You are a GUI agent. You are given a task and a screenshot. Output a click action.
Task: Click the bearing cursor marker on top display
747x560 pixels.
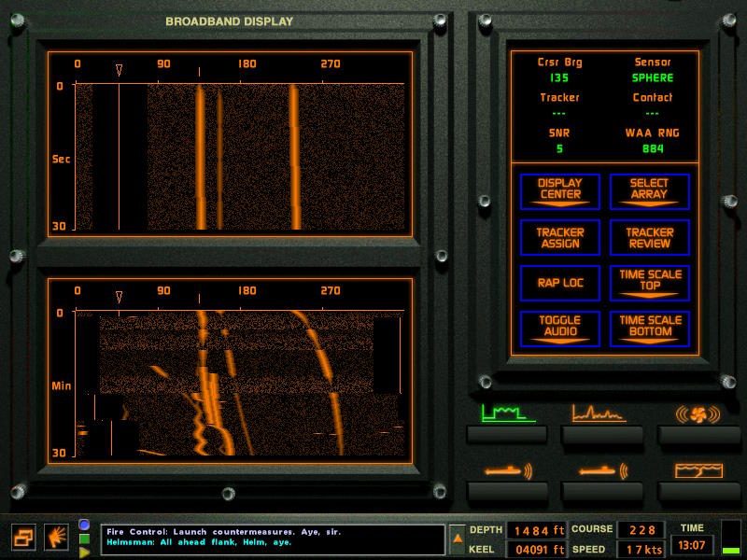pos(119,69)
